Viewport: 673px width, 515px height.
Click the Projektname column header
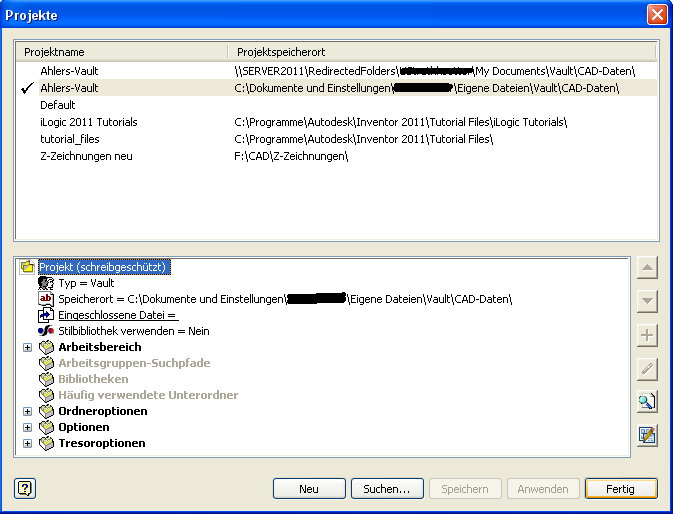click(122, 52)
